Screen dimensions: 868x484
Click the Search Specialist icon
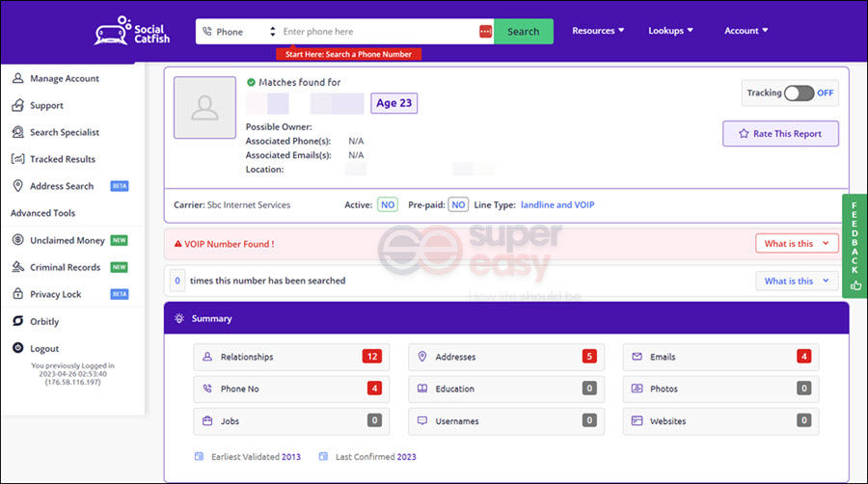point(17,132)
